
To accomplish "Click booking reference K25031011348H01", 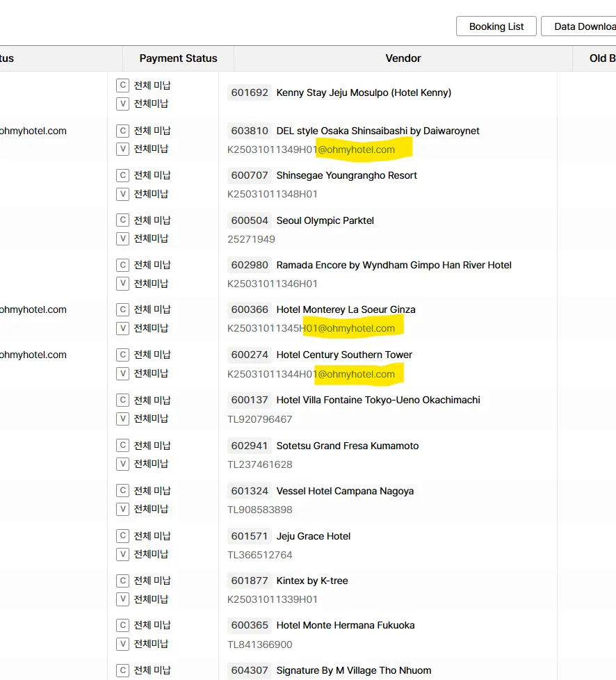I will 273,194.
